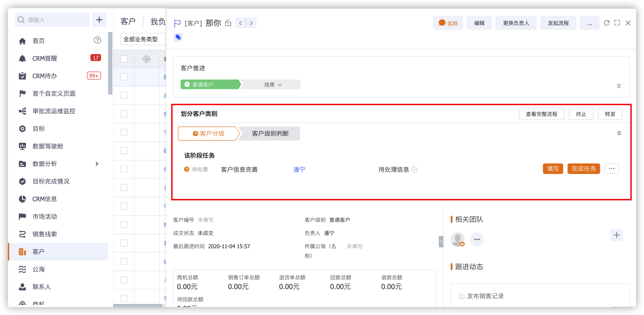Check the fourth customer row checkbox
The height and width of the screenshot is (315, 644).
124,132
